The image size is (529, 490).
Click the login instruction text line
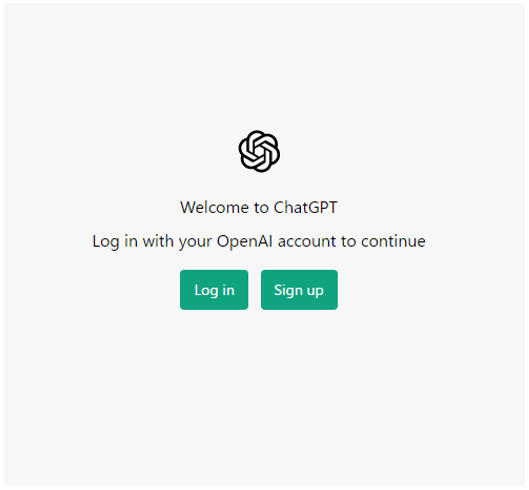[259, 242]
